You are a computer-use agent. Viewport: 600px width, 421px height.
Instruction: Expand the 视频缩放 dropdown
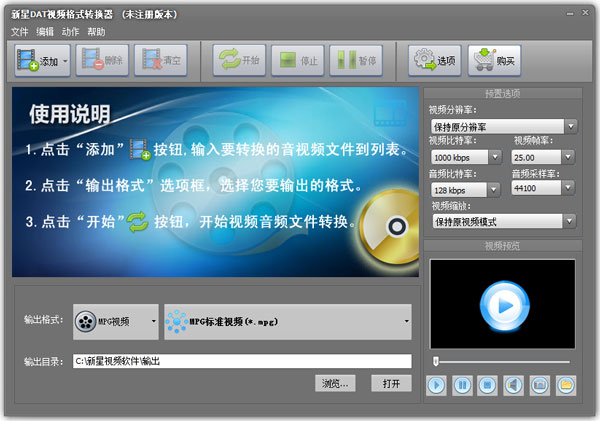click(569, 221)
